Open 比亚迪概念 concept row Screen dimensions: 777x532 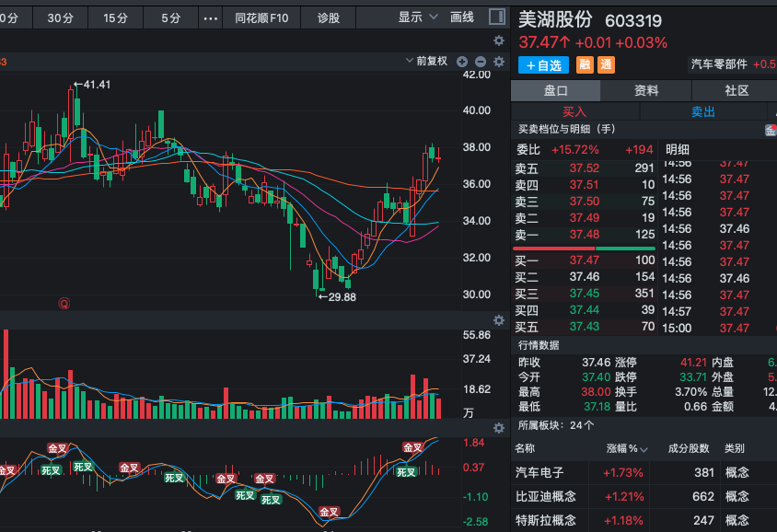tap(644, 496)
